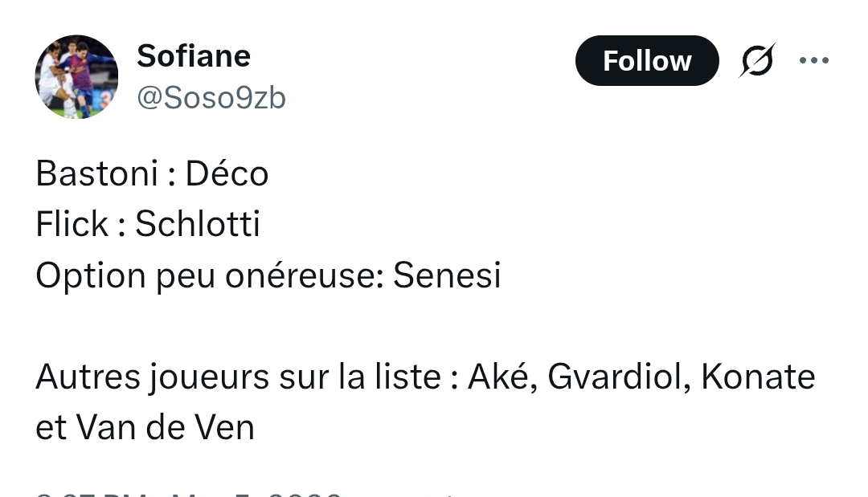Viewport: 868px width, 497px height.
Task: Click the word liste in the tweet
Action: [409, 377]
